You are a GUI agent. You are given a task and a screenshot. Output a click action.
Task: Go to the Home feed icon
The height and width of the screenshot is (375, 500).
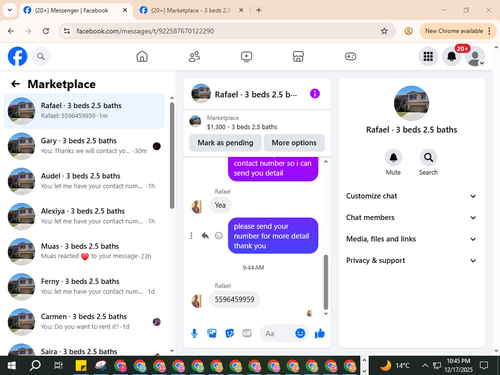(142, 56)
